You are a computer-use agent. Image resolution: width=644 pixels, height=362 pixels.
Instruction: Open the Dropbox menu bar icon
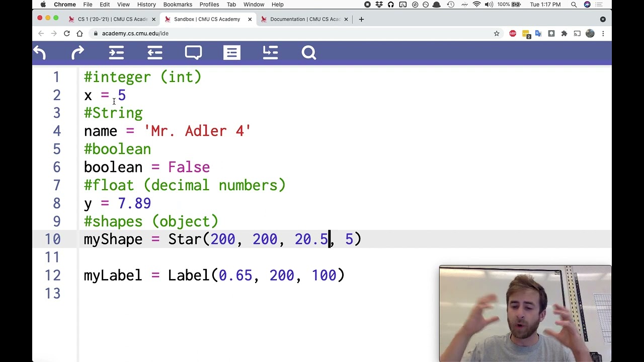tap(379, 5)
